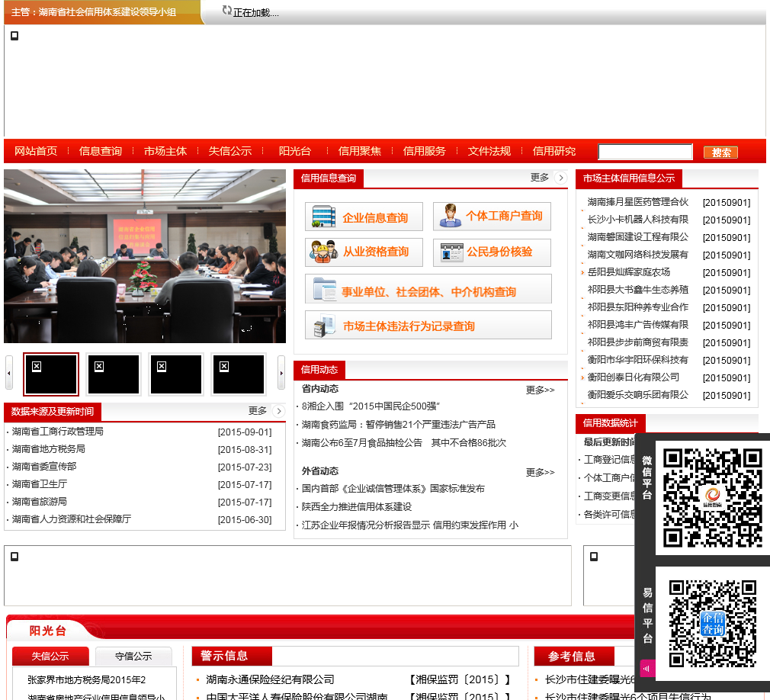
Task: Open news 湖南食药监局 暂停销售21个违法广告
Action: click(x=398, y=425)
